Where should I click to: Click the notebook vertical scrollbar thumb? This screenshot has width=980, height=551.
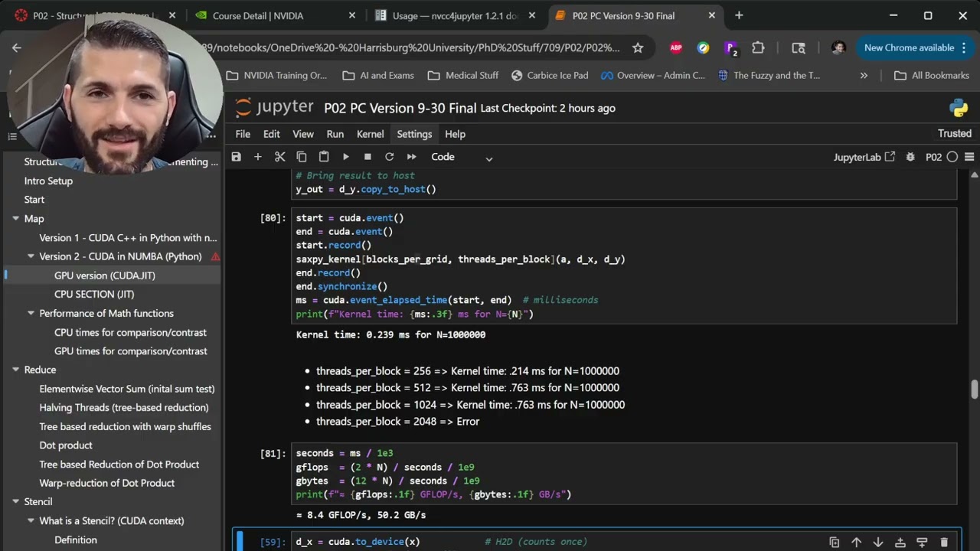coord(975,389)
